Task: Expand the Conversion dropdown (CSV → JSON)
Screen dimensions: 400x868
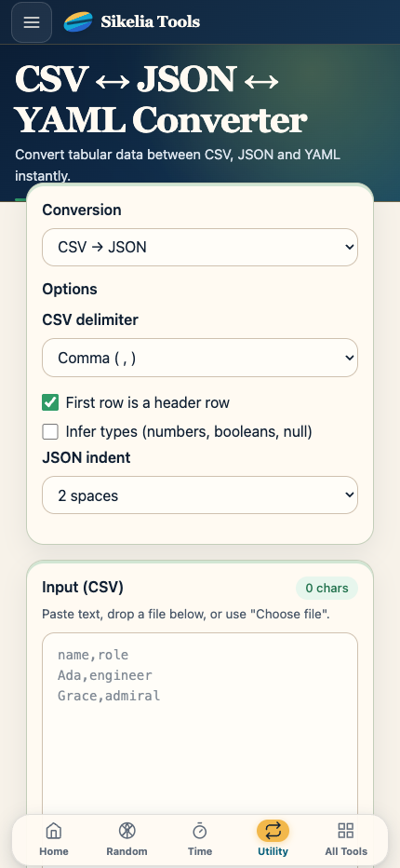Action: [x=200, y=247]
